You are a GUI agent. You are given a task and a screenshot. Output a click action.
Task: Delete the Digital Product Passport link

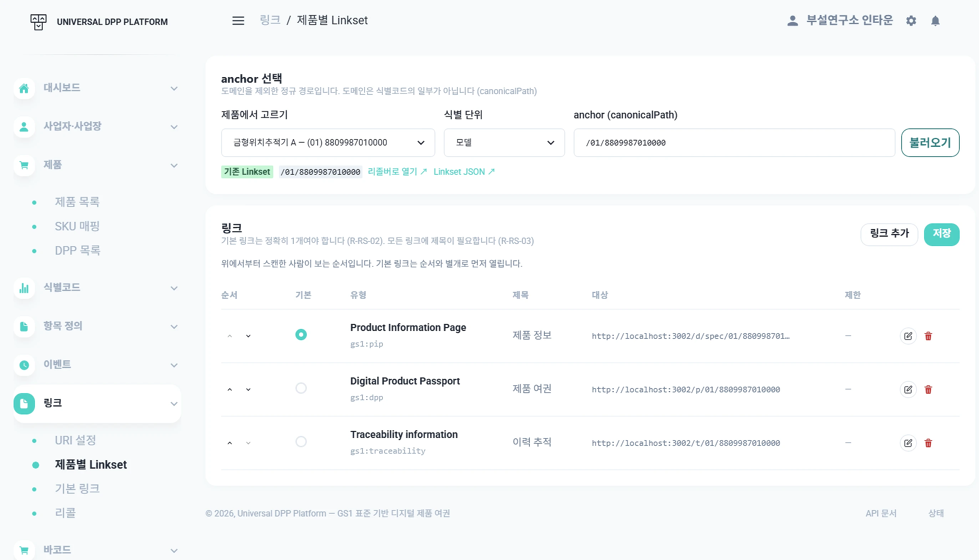click(928, 390)
